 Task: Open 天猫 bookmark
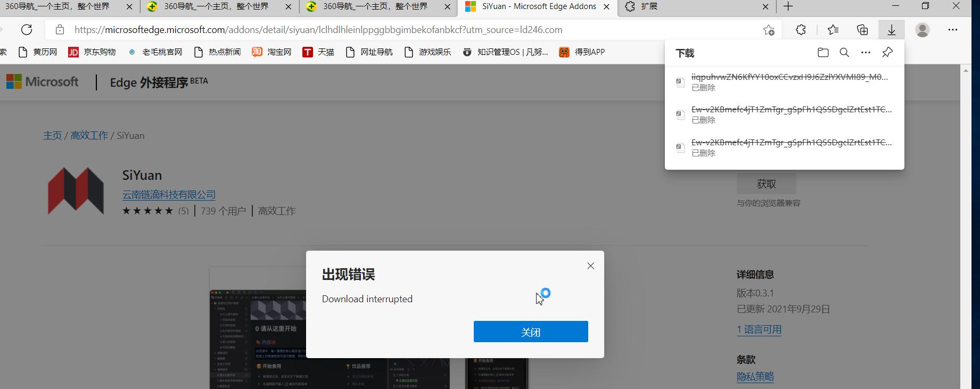[318, 52]
